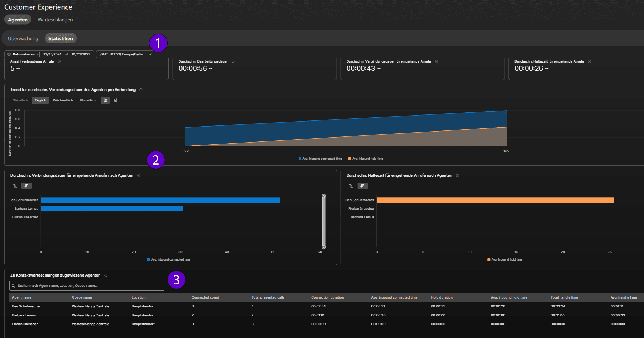Click info icon beside Verbindungsdauer nach Agenten title
Image resolution: width=644 pixels, height=338 pixels.
[139, 176]
